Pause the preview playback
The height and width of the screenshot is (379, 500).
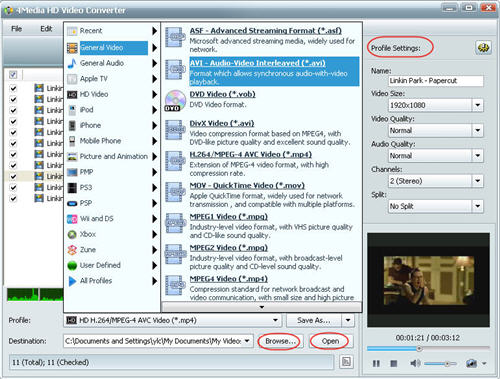tap(376, 363)
